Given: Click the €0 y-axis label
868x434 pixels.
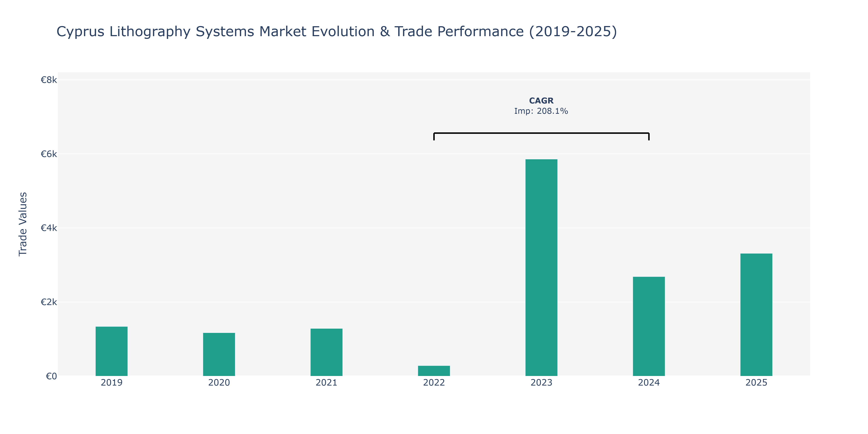Looking at the screenshot, I should pos(52,376).
